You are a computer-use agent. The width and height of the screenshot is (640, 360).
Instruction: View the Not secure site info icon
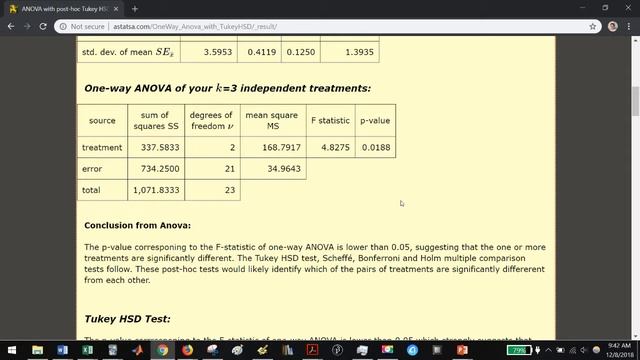point(63,27)
